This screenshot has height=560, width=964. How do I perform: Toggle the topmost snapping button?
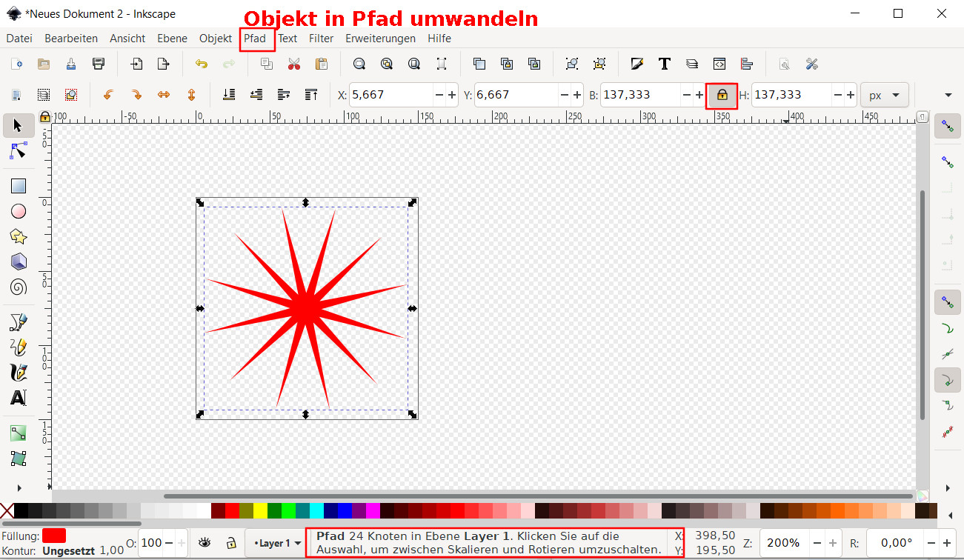coord(947,127)
